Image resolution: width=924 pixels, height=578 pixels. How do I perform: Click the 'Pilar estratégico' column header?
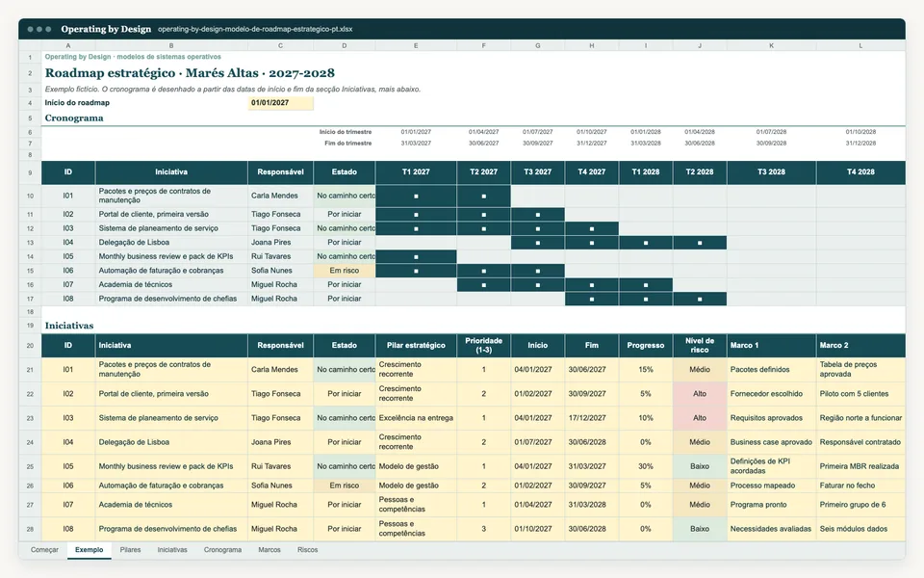416,346
